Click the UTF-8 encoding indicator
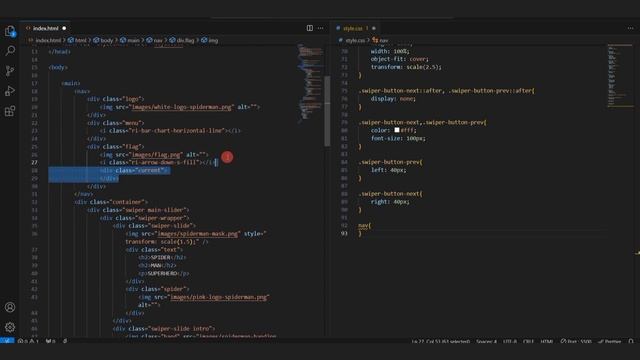Viewport: 640px width, 360px height. tap(510, 341)
